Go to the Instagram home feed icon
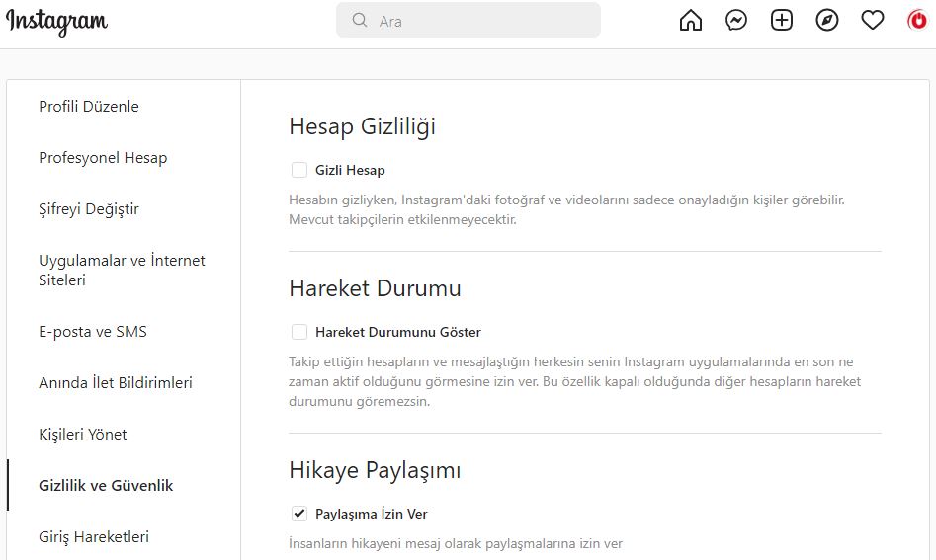 pyautogui.click(x=691, y=21)
